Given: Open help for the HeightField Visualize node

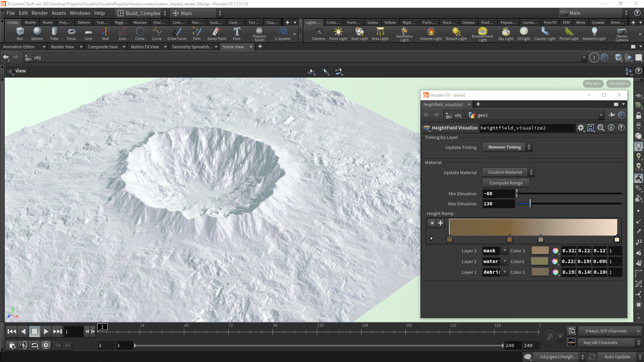Looking at the screenshot, I should [x=621, y=128].
